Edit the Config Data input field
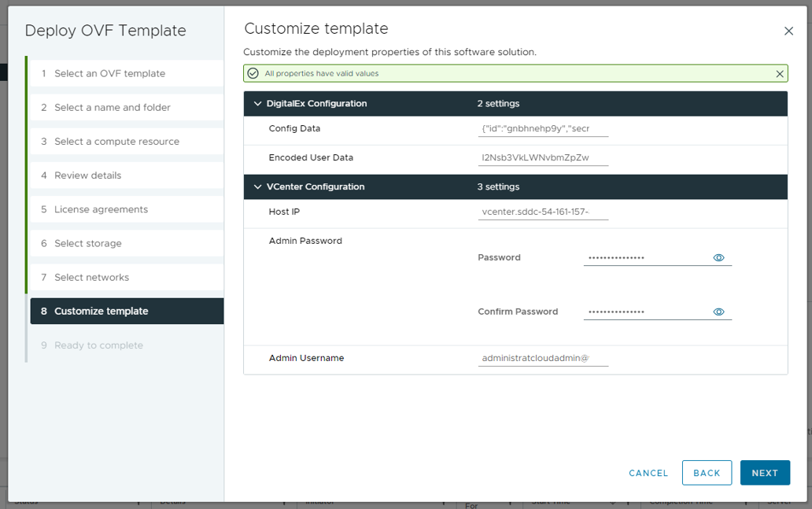Screen dimensions: 812x509 tap(543, 129)
